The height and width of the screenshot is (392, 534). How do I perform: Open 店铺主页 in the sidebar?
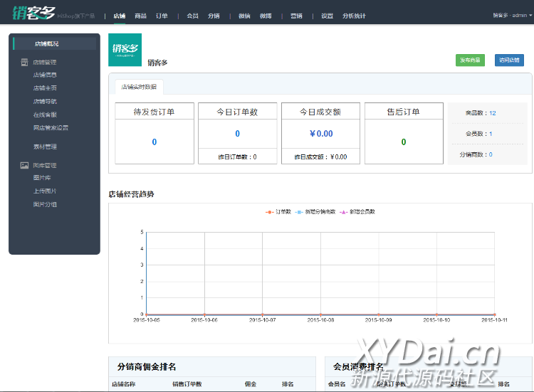[45, 88]
